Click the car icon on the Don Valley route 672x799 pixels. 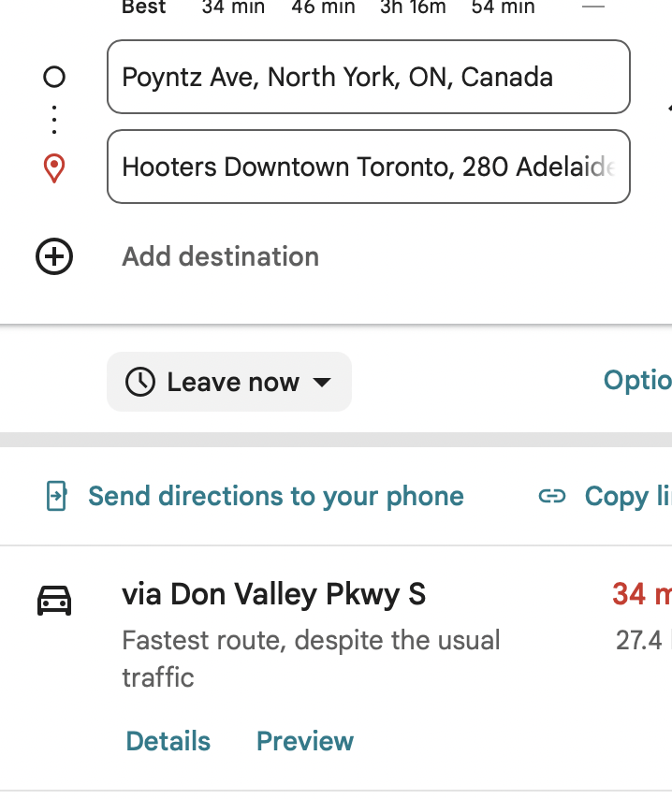(x=54, y=600)
